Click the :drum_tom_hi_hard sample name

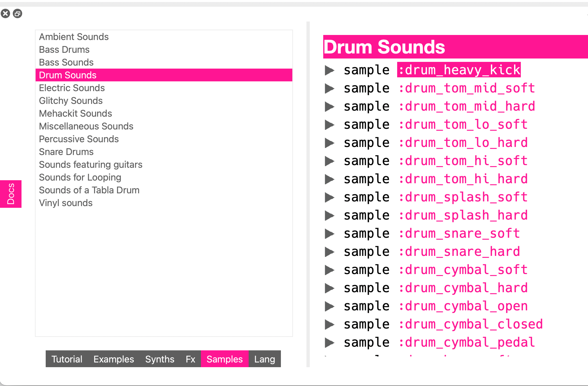tap(463, 179)
